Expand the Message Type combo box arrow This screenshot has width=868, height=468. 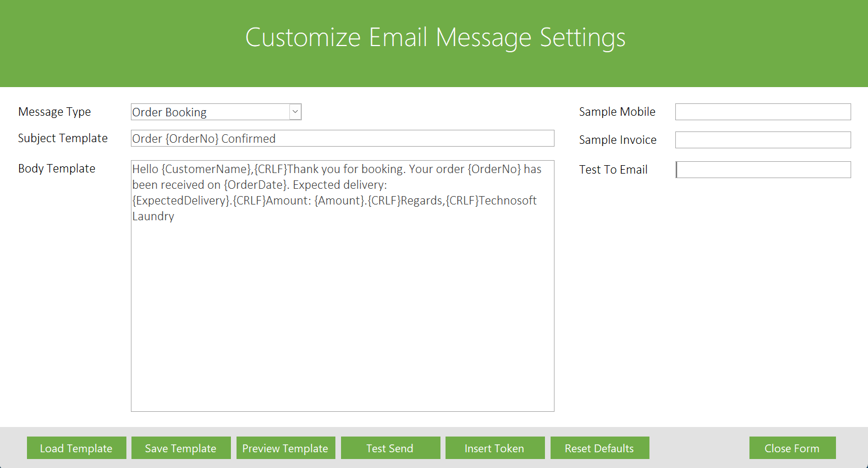point(295,111)
